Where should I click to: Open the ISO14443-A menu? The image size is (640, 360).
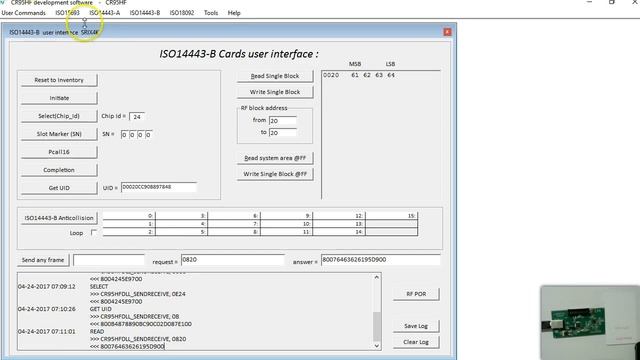point(104,13)
